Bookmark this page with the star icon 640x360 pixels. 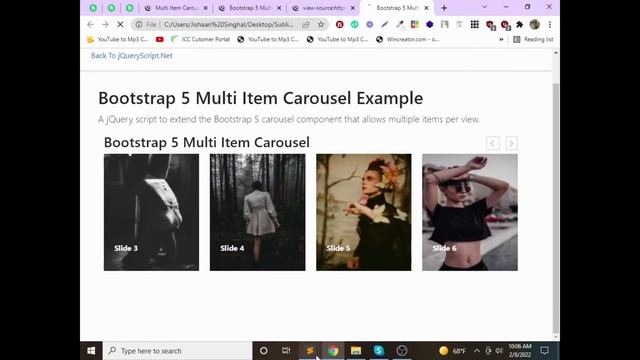coord(321,24)
